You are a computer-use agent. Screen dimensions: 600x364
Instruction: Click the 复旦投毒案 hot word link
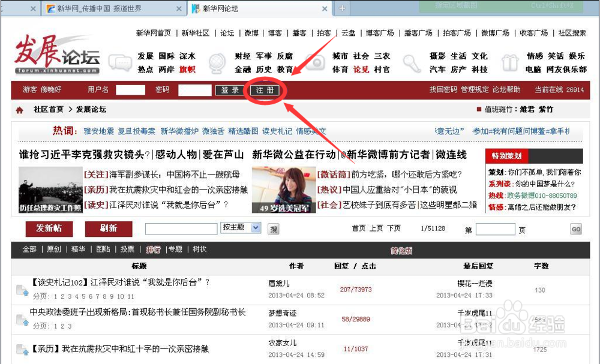(137, 131)
